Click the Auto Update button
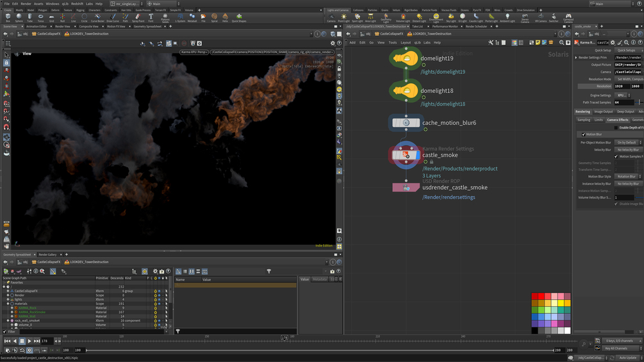The width and height of the screenshot is (644, 362). 627,358
